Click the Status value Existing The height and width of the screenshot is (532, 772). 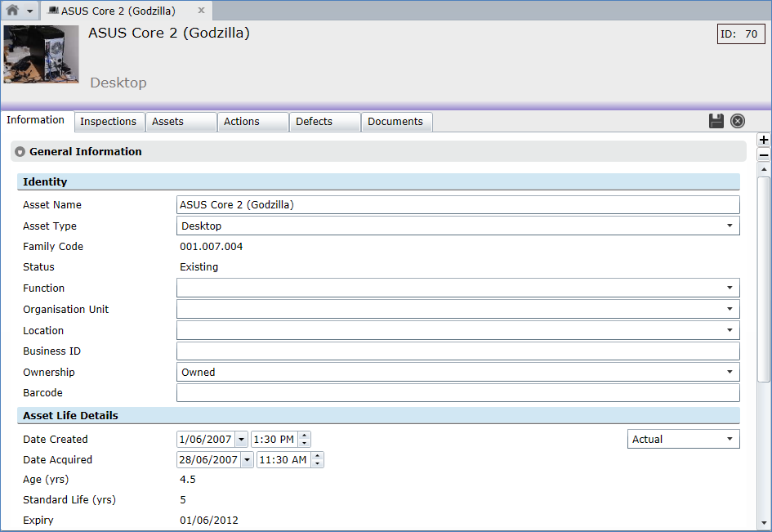point(199,267)
